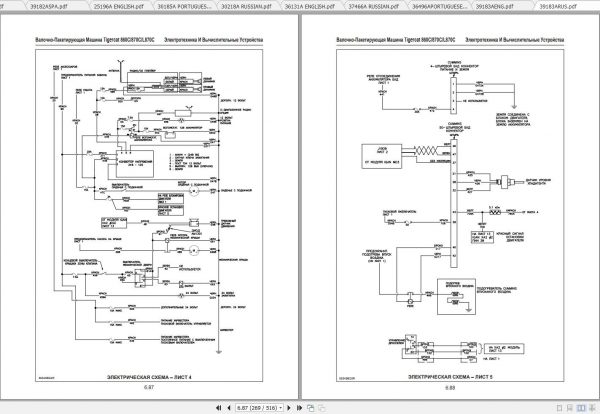The image size is (600, 414).
Task: Click the left page header 'Валочно-Пакетирующая Машина Tigercat'
Action: [78, 40]
